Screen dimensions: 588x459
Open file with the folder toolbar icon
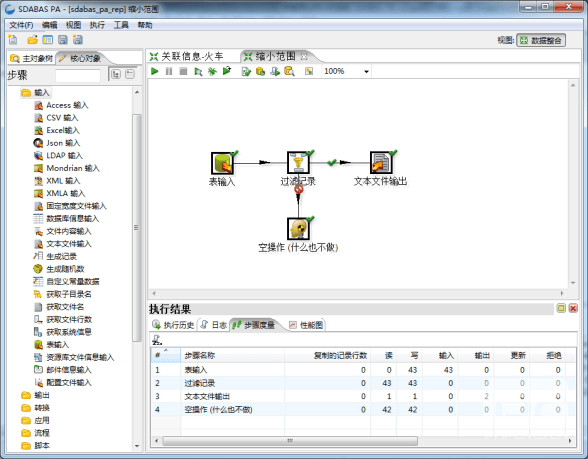[x=33, y=40]
